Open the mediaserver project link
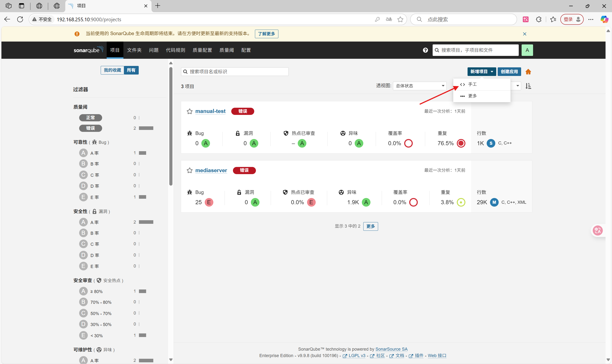 coord(211,170)
